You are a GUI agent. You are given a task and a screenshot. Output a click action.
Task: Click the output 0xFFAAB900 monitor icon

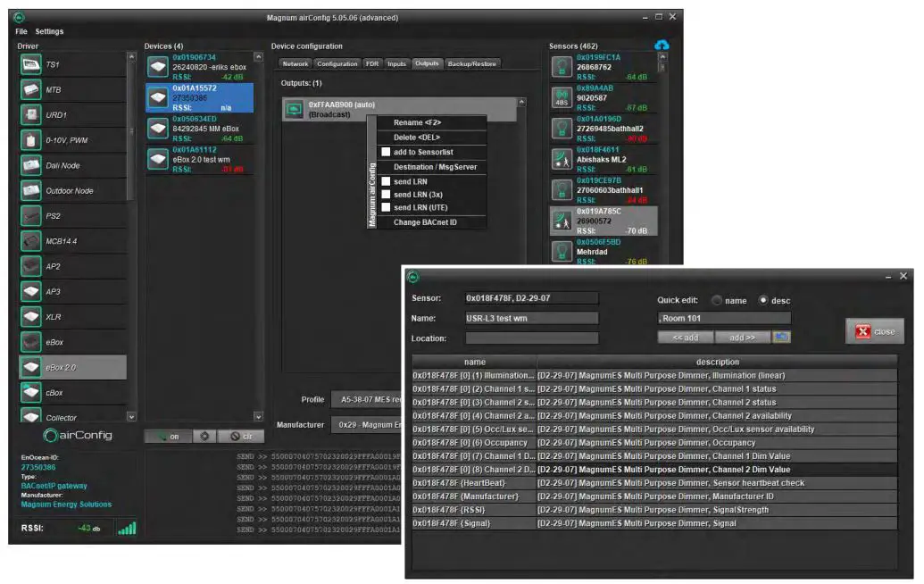[x=294, y=109]
